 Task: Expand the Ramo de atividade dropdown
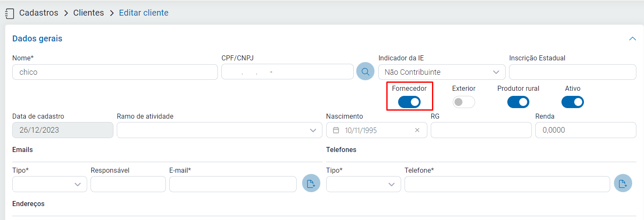click(x=216, y=130)
